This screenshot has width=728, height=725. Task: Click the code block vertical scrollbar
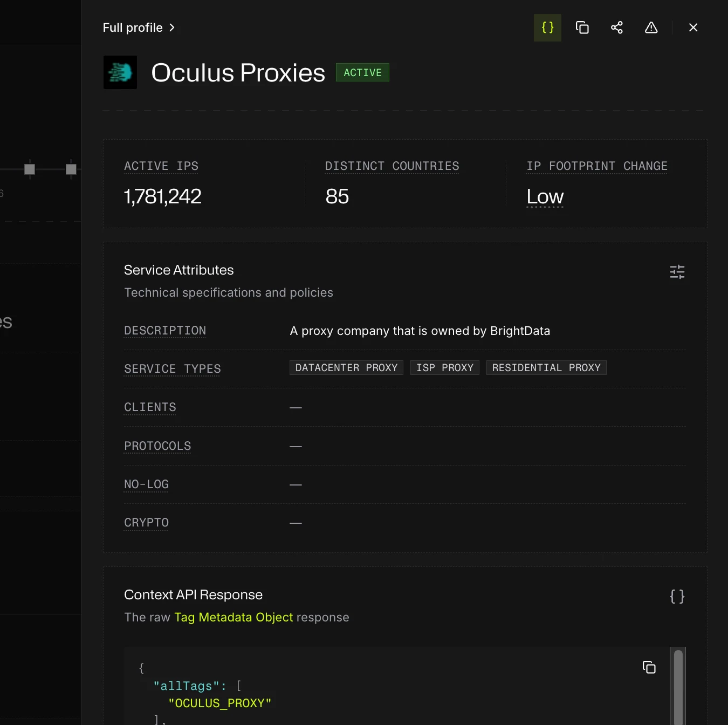pyautogui.click(x=678, y=686)
